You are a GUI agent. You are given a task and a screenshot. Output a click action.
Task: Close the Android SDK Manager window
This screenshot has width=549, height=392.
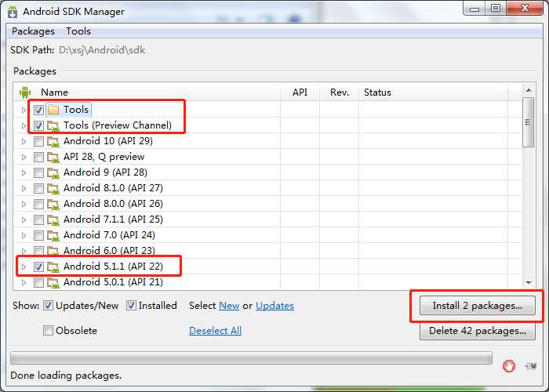coord(525,9)
